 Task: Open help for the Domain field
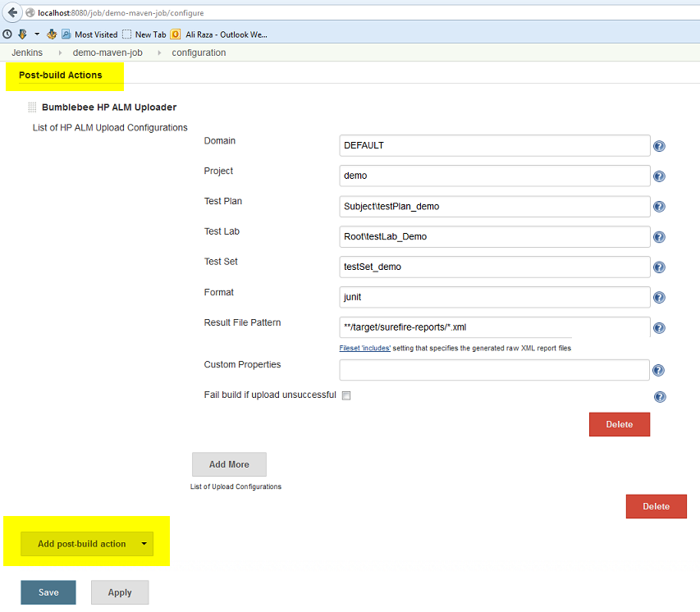coord(659,145)
